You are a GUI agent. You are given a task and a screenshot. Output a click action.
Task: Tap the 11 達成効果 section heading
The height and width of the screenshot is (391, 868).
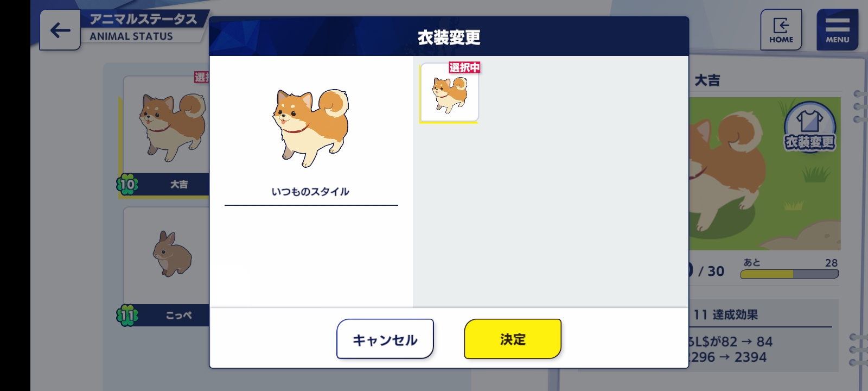(726, 315)
